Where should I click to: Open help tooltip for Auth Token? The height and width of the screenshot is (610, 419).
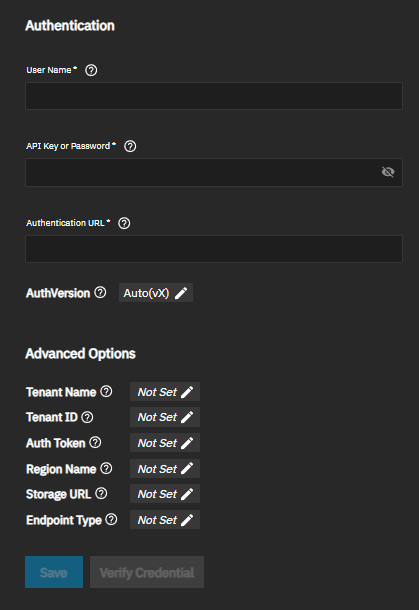(95, 442)
